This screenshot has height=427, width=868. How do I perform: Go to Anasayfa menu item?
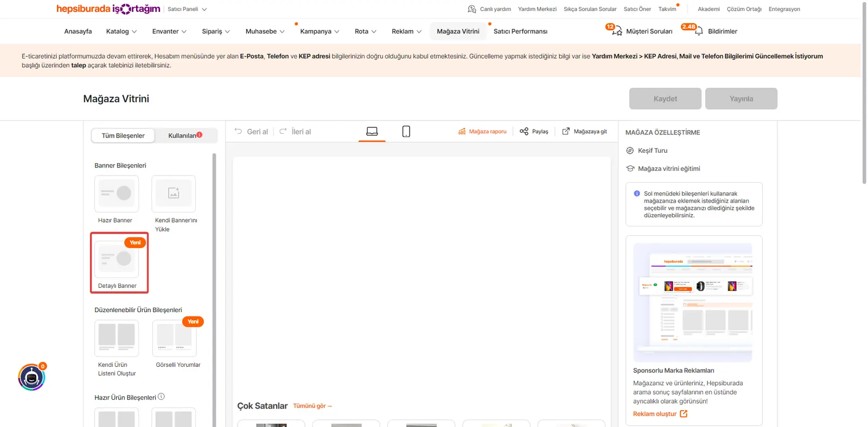pos(78,31)
